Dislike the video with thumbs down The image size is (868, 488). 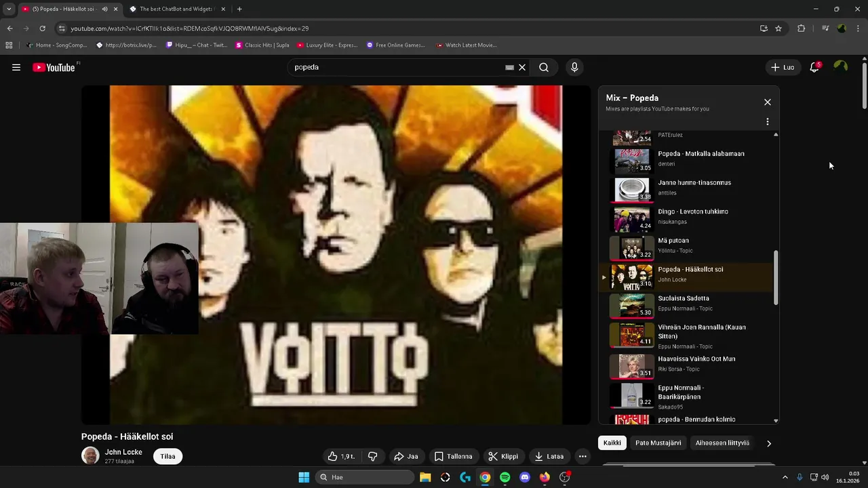pos(373,456)
